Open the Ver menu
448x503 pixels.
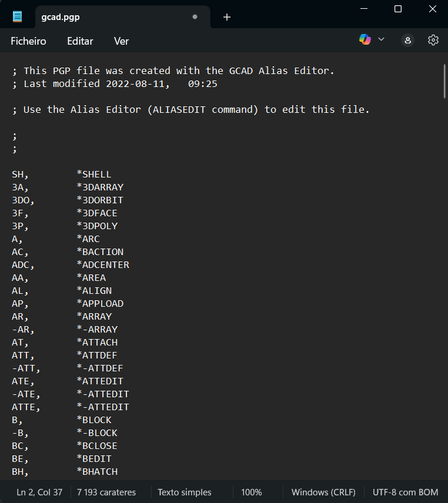(x=121, y=41)
